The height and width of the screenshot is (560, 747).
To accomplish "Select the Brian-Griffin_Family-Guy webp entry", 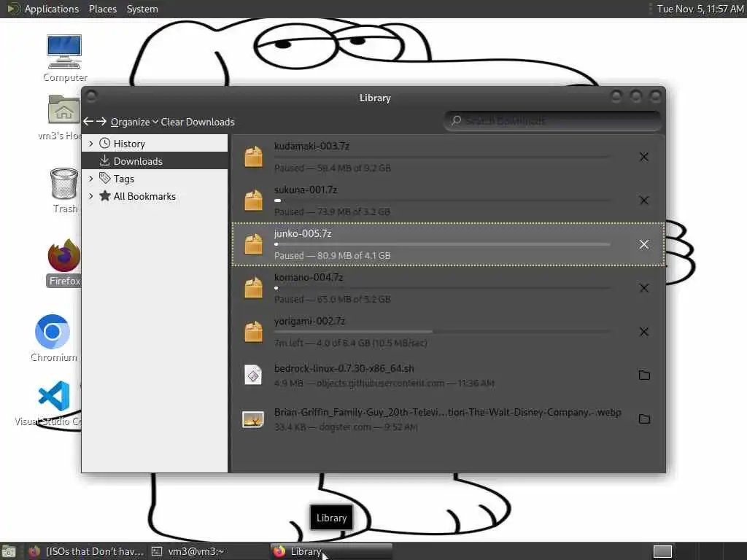I will pyautogui.click(x=448, y=419).
